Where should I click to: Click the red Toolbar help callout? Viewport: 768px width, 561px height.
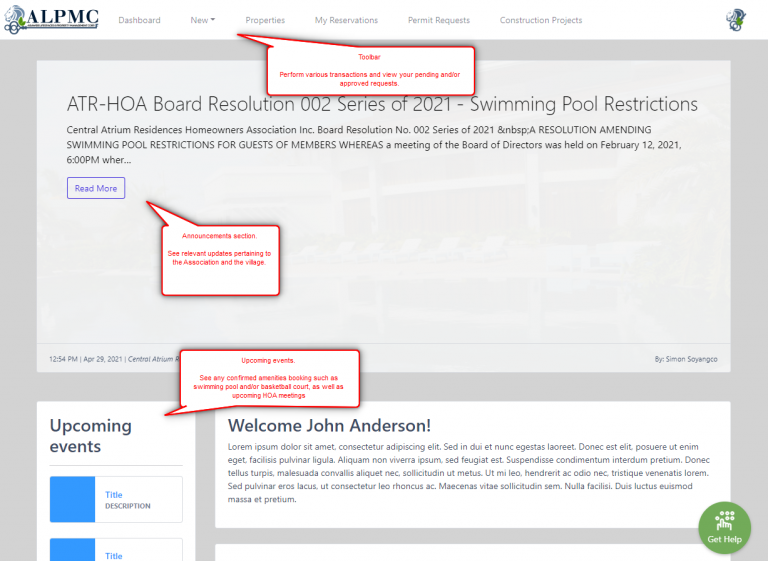point(370,70)
